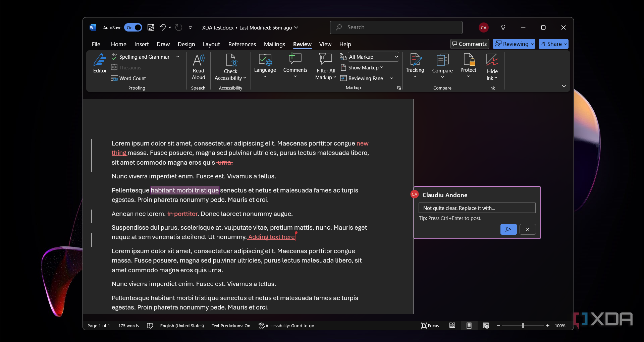Post the comment with the send icon
The image size is (644, 342).
tap(508, 229)
